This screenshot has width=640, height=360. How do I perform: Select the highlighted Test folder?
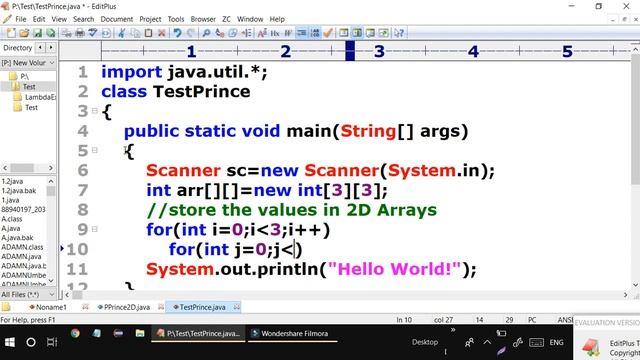click(29, 87)
